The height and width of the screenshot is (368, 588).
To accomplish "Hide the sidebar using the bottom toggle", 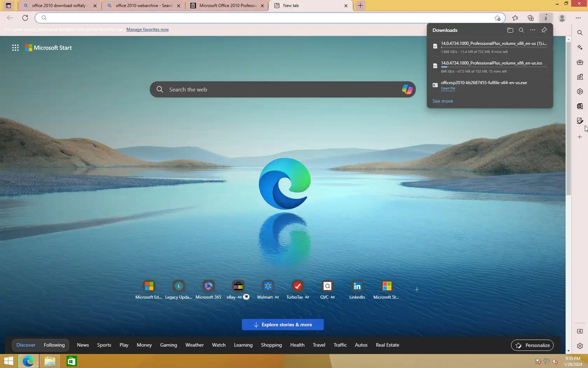I will click(580, 331).
